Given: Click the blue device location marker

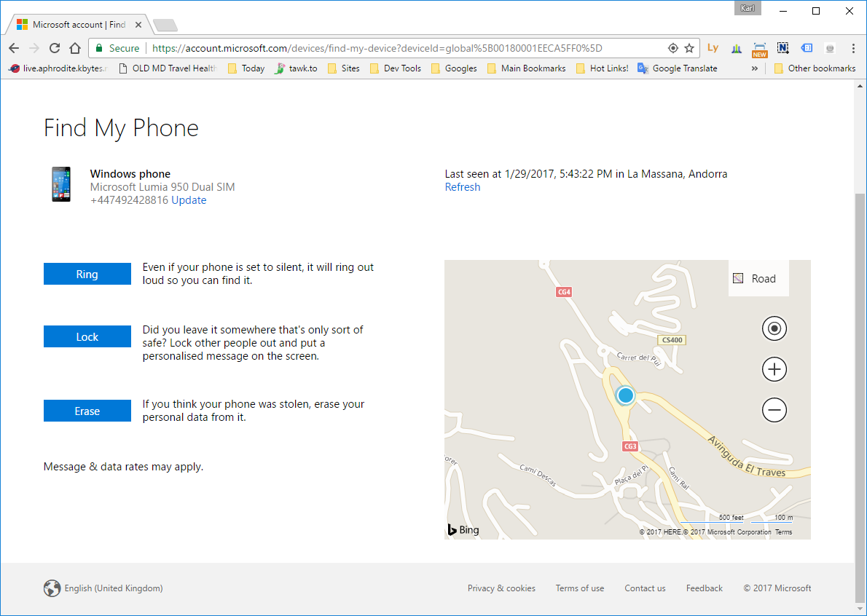Looking at the screenshot, I should point(625,395).
